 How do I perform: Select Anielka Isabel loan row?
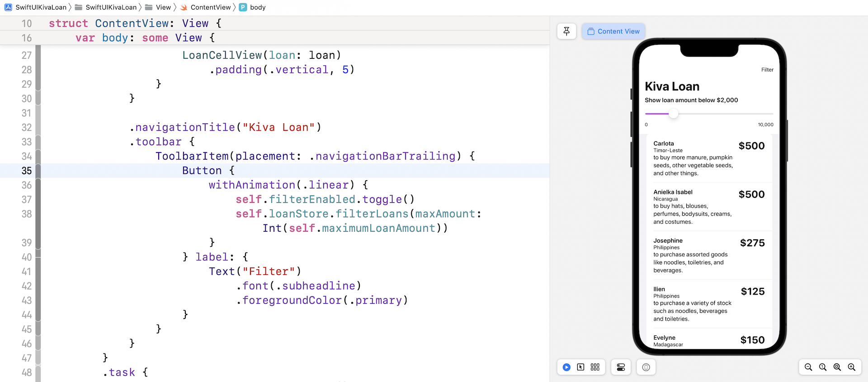click(x=709, y=207)
